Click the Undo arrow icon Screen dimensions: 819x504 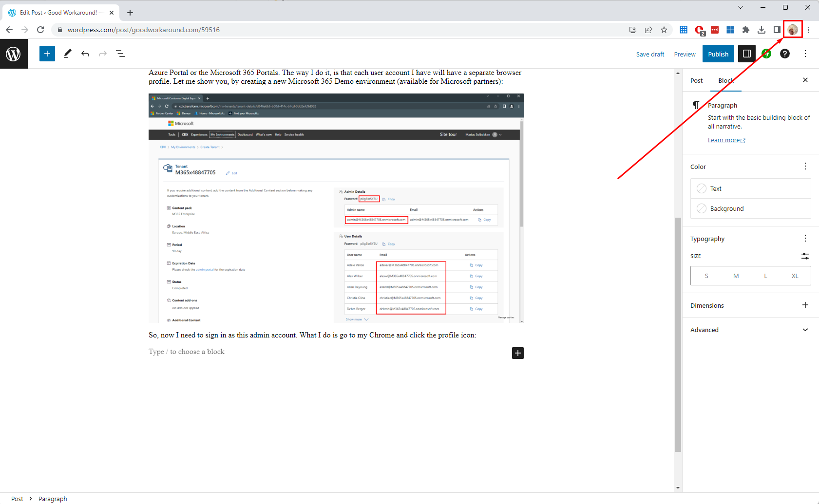(85, 54)
